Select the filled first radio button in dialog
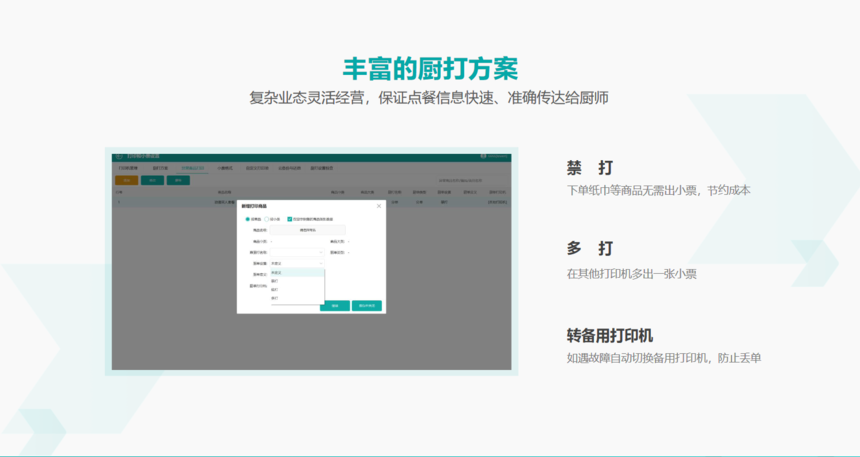 247,219
